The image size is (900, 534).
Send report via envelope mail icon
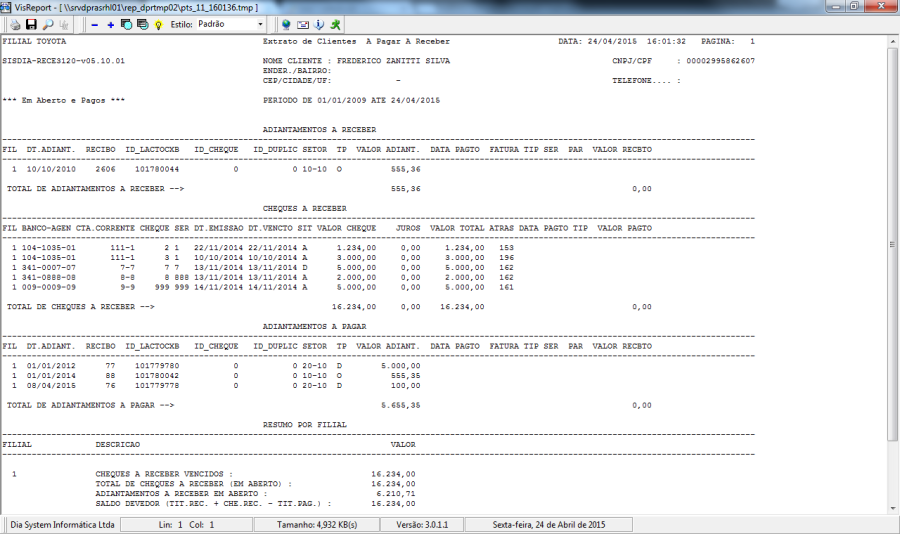coord(302,25)
